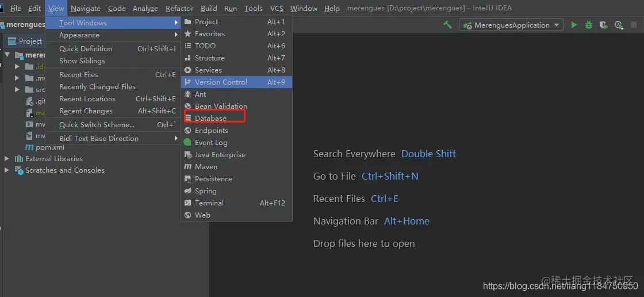
Task: Start debugging with the green bug icon
Action: click(589, 25)
